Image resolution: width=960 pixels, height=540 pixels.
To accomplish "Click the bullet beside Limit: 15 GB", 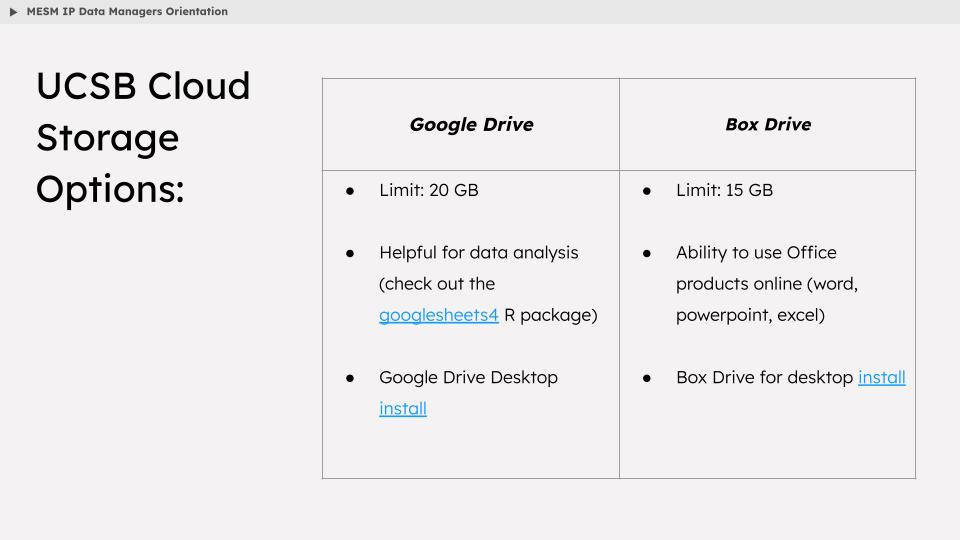I will point(647,191).
